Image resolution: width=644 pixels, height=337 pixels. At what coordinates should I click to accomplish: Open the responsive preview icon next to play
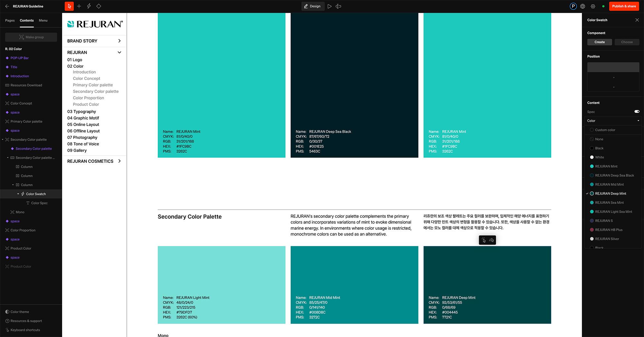338,6
